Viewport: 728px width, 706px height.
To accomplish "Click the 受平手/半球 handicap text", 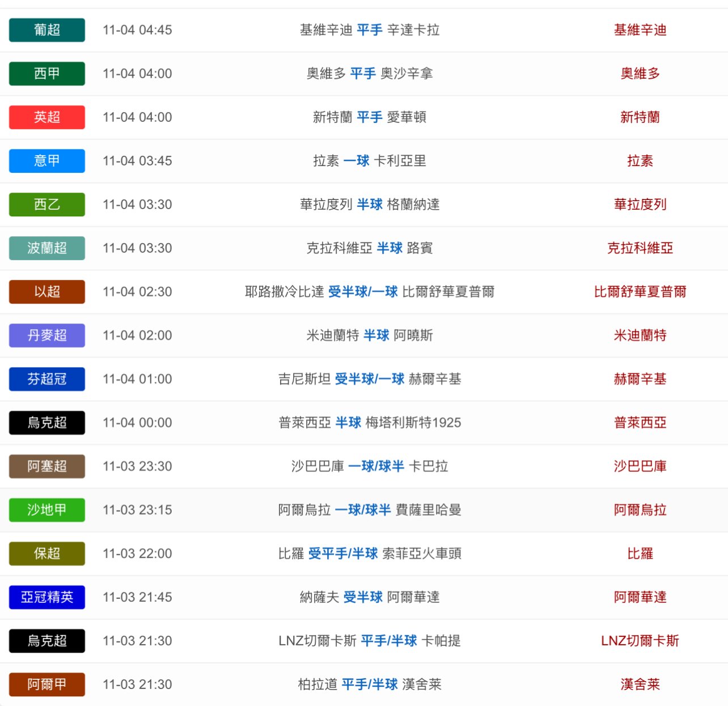I will (343, 554).
